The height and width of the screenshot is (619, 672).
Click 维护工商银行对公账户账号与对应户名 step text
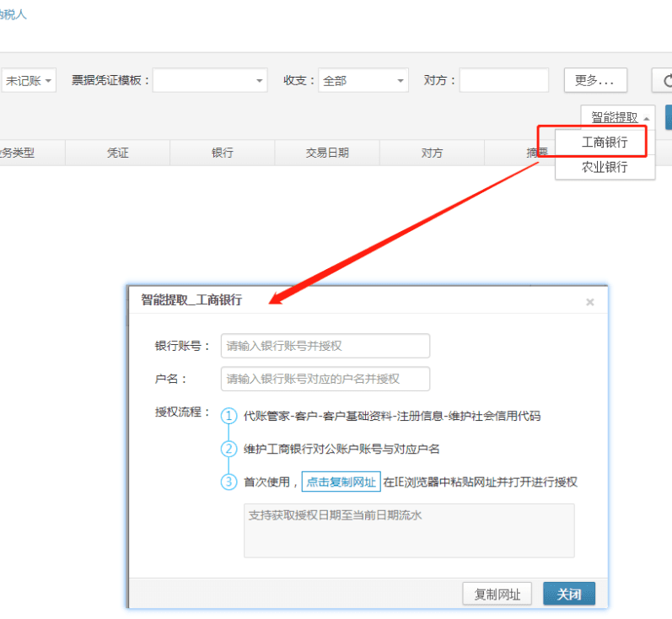coord(341,449)
